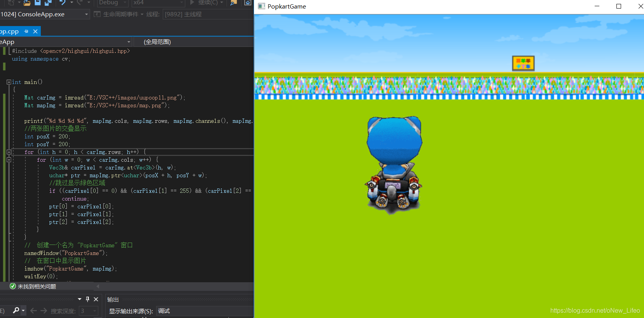Screen dimensions: 644x318
Task: Click the Mat mapImg = imread line
Action: pos(97,105)
